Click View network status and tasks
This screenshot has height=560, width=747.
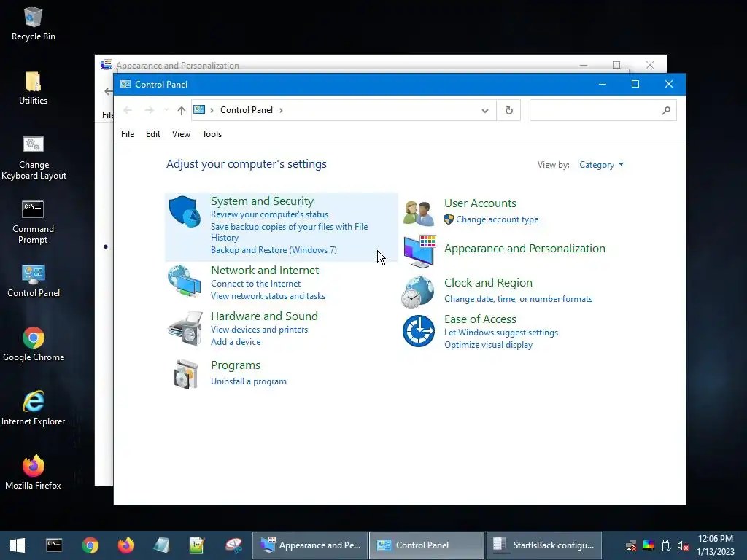pyautogui.click(x=268, y=296)
